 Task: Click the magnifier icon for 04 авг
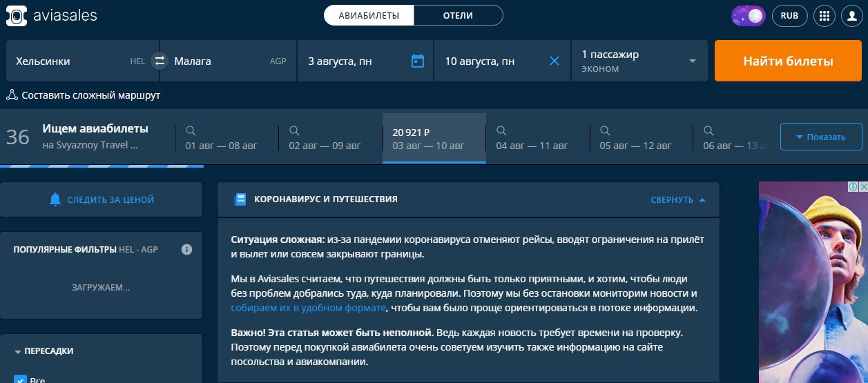[501, 130]
